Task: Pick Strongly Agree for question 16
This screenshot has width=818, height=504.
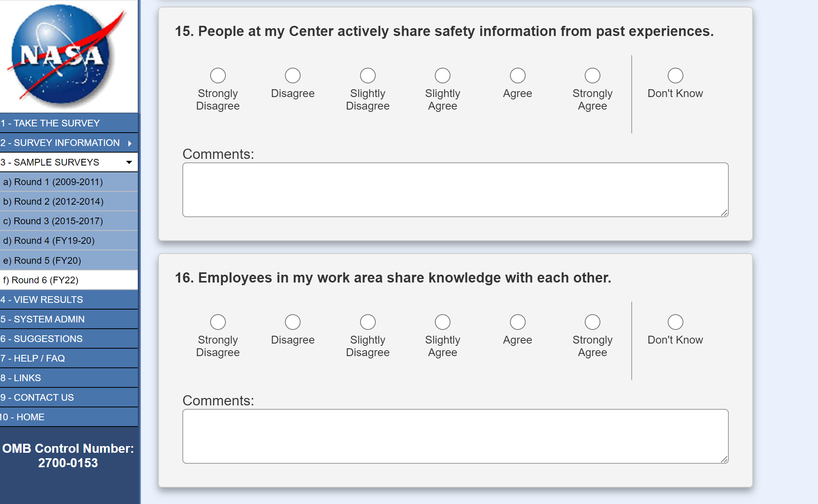Action: 592,322
